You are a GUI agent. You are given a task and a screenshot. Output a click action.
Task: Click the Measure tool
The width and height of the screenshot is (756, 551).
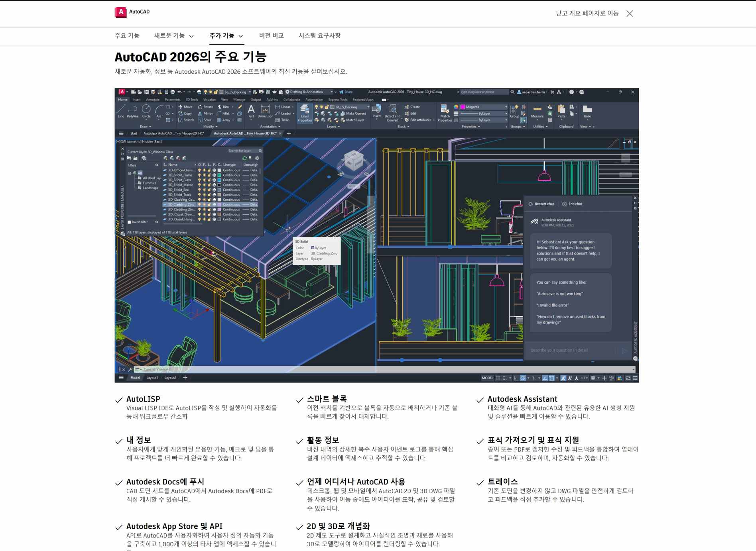click(x=537, y=111)
